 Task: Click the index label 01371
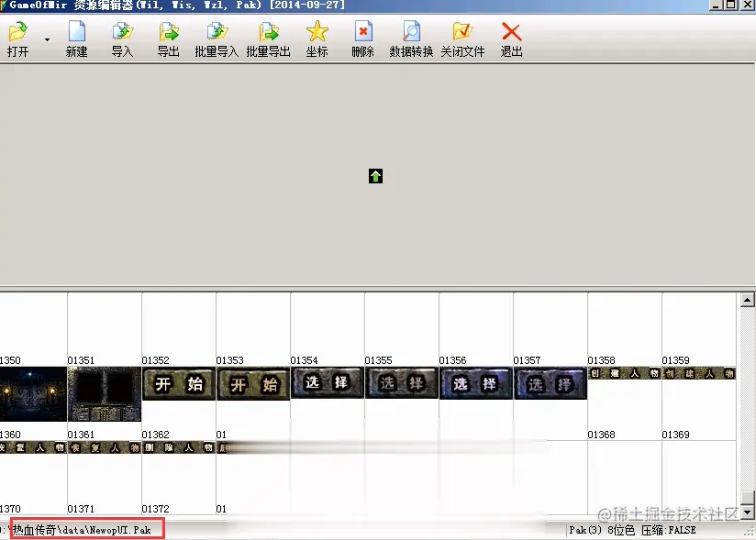point(81,509)
